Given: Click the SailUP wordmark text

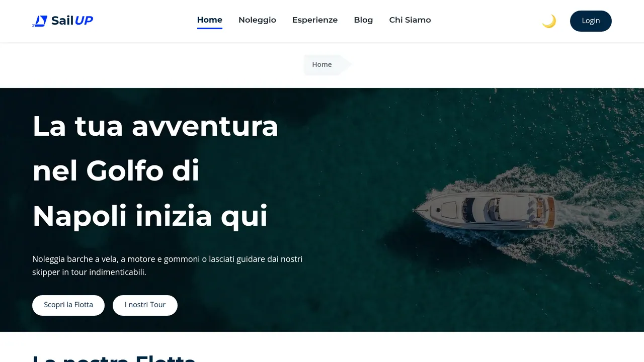Looking at the screenshot, I should [72, 21].
